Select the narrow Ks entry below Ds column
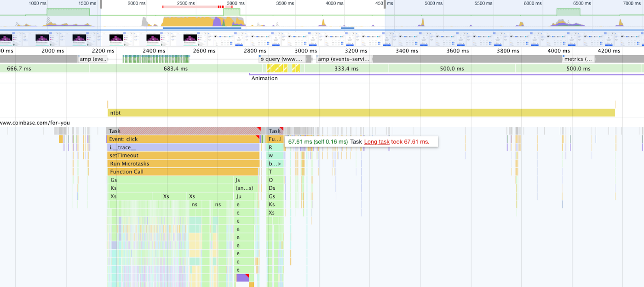644x287 pixels. coord(275,205)
